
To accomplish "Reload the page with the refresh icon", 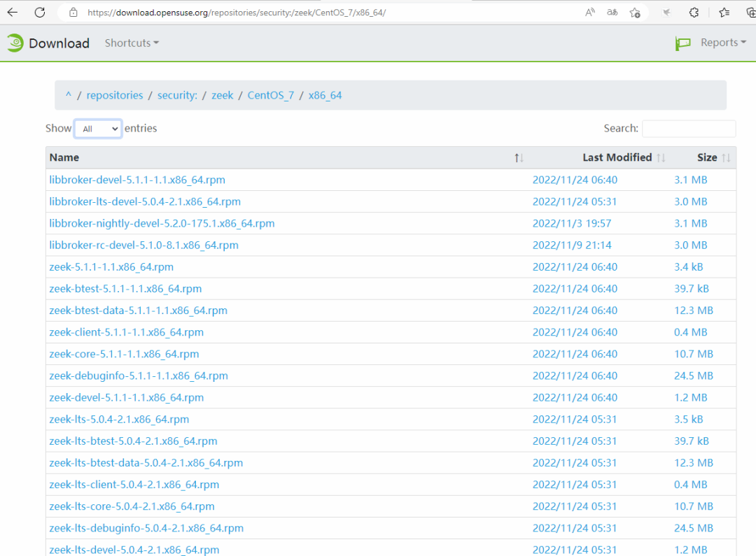I will (x=40, y=13).
